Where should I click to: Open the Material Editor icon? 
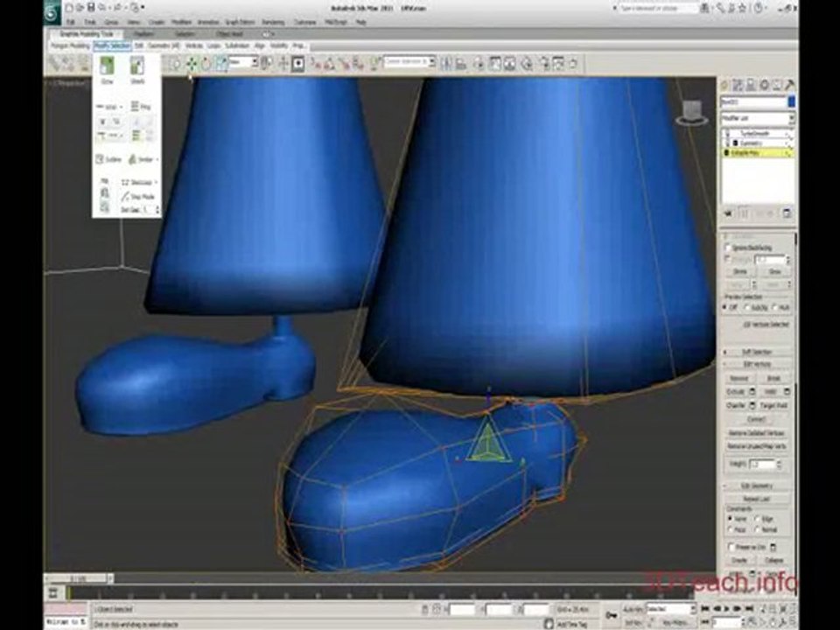click(x=527, y=64)
